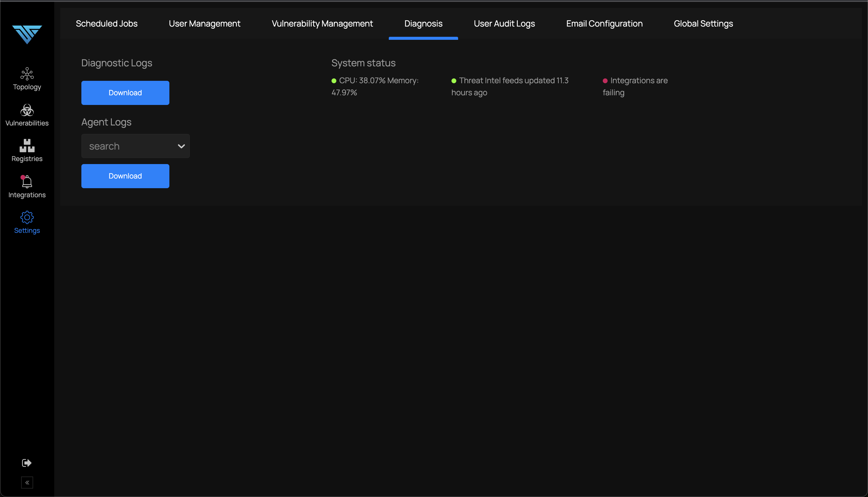Screen dimensions: 868x497
Task: Switch to the User Audit Logs tab
Action: 505,24
